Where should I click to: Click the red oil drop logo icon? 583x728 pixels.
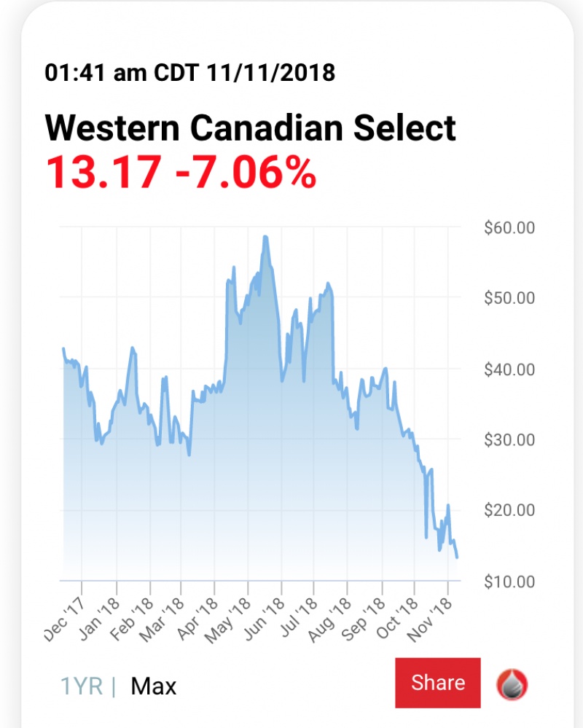point(512,685)
